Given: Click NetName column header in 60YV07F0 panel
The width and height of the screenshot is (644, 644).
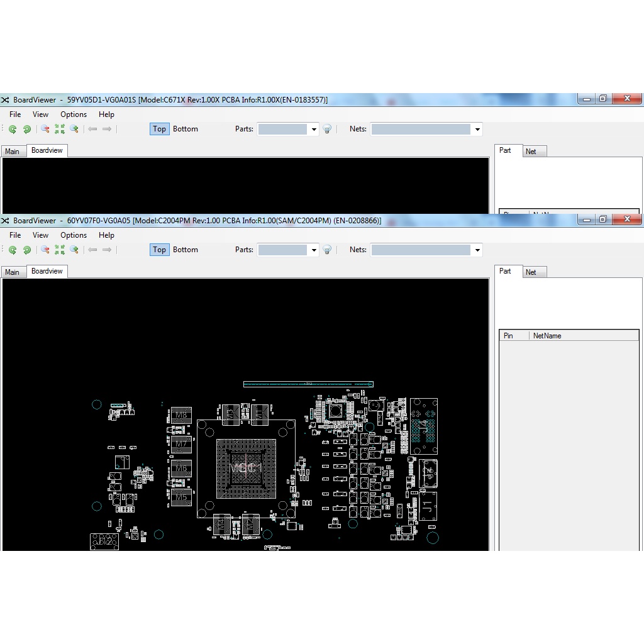Looking at the screenshot, I should click(584, 336).
